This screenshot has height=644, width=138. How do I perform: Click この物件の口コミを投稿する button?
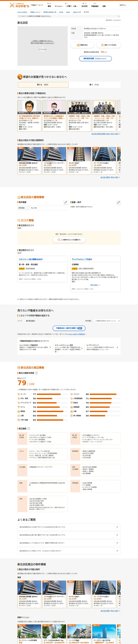point(69,240)
